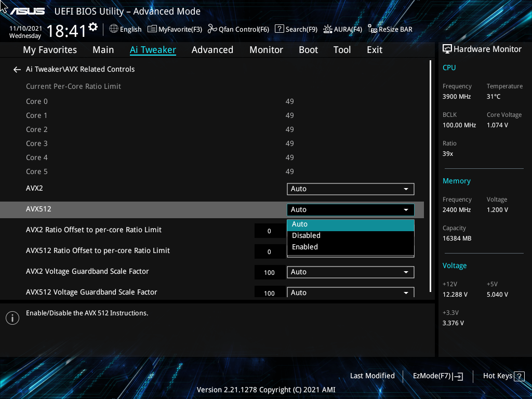Click AVX512 Voltage Guardband Scale Factor label
Viewport: 532px width, 399px height.
point(91,292)
